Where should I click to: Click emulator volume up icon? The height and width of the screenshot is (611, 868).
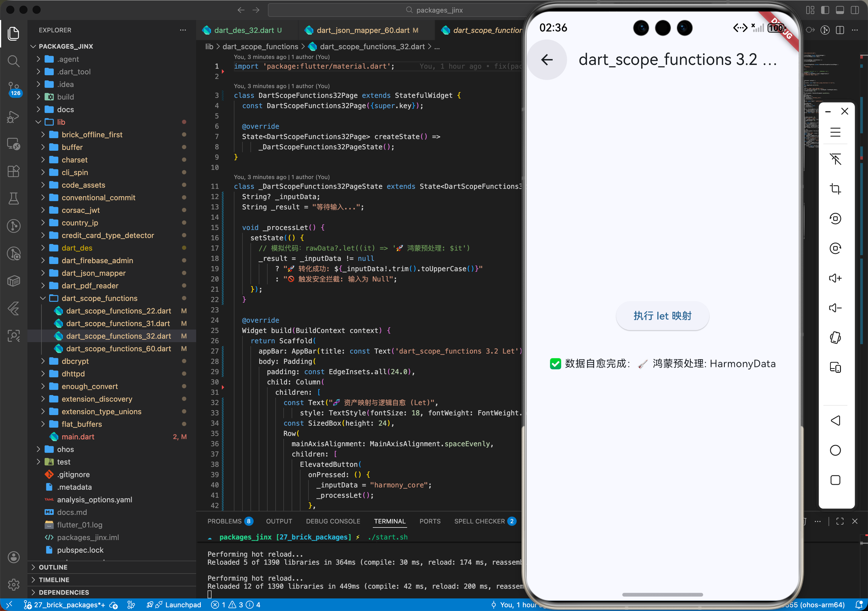(835, 278)
